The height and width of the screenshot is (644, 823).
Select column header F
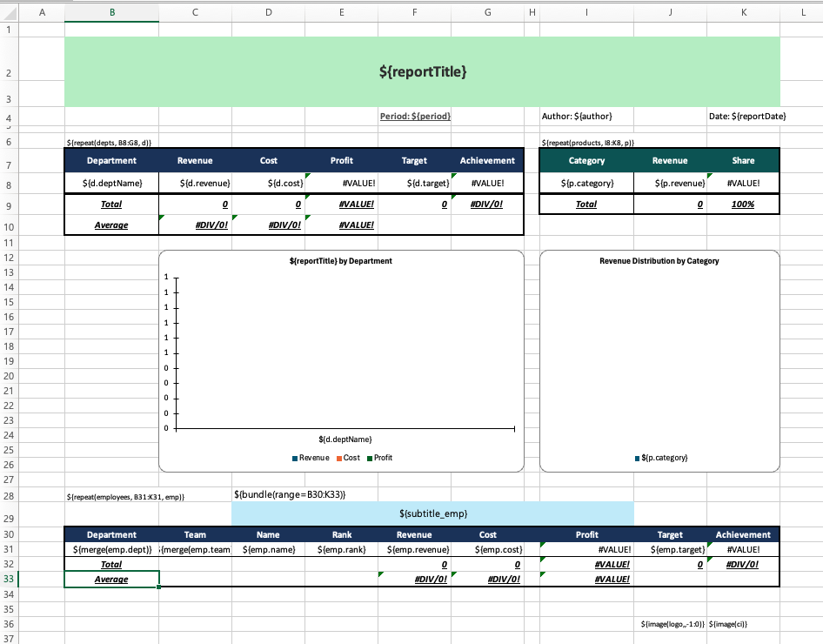pyautogui.click(x=415, y=12)
